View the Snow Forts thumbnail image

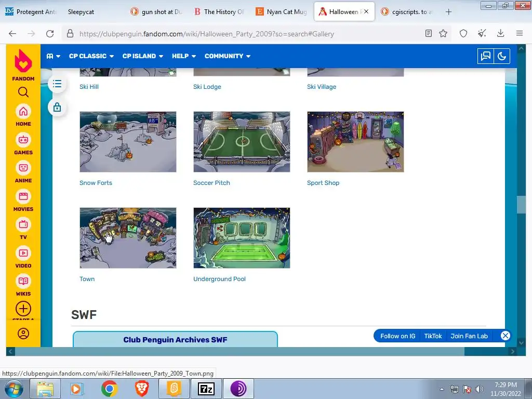click(x=128, y=142)
